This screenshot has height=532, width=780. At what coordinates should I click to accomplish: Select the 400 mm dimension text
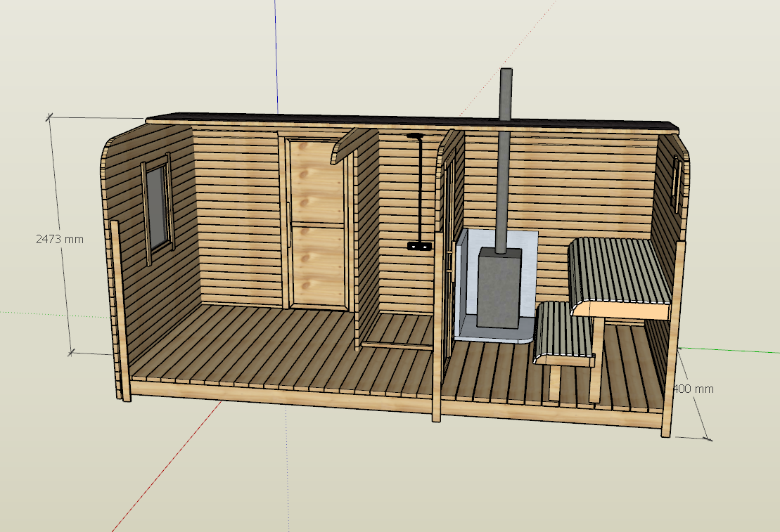(693, 389)
